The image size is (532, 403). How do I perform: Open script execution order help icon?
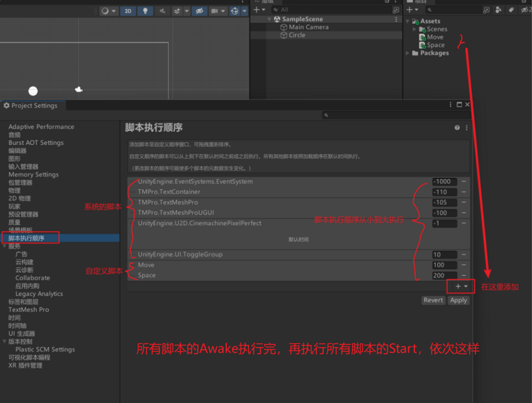(x=457, y=128)
